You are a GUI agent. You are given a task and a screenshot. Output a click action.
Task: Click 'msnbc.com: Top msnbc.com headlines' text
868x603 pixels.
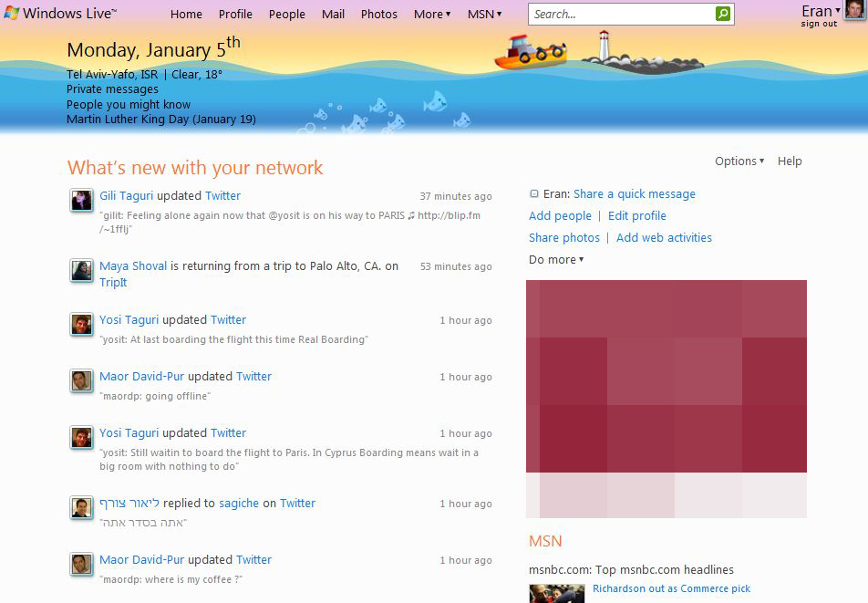[x=631, y=570]
